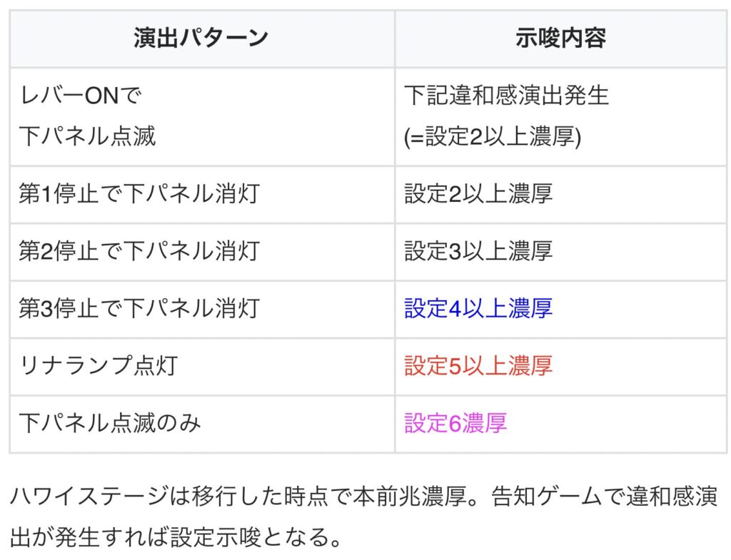Click the 設定示唆となる paragraph ending line
The image size is (731, 560).
tap(176, 537)
